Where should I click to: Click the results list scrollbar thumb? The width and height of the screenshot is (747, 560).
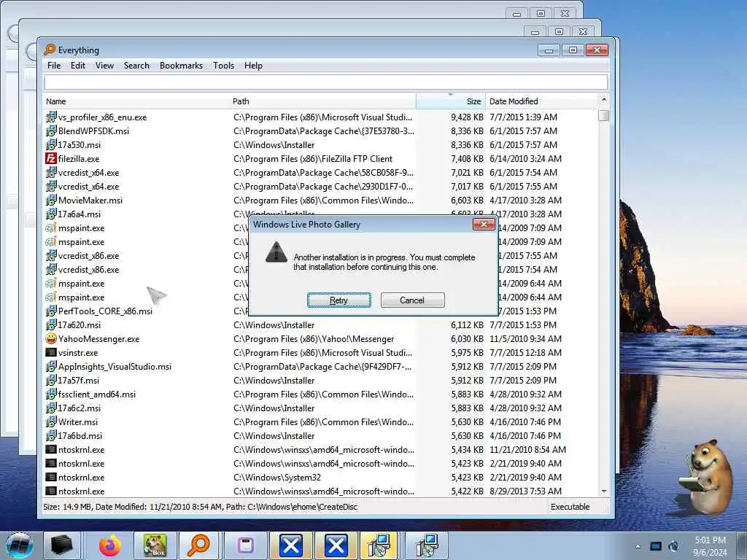coord(603,115)
